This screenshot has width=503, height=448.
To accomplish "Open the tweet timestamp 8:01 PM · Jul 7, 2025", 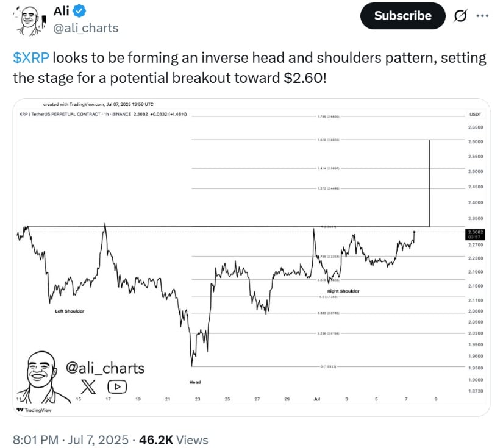I will coord(71,439).
